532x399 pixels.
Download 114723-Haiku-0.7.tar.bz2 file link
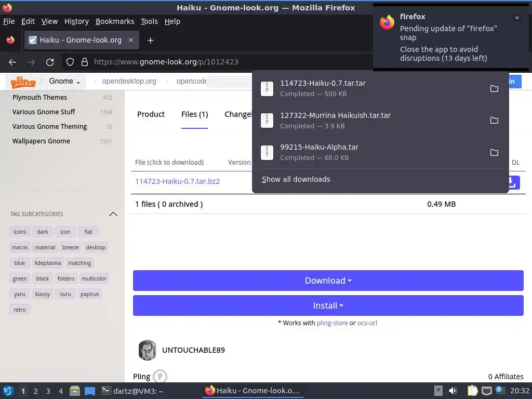[x=177, y=181]
